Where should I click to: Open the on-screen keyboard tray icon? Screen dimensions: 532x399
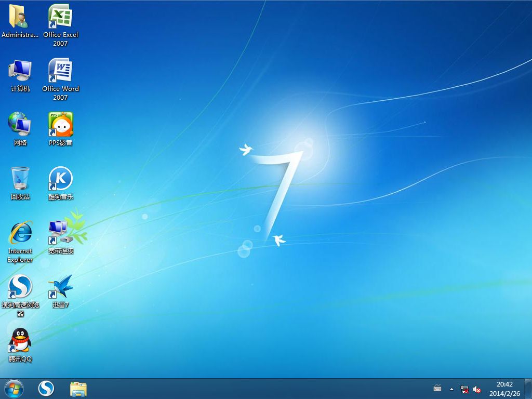click(x=437, y=389)
